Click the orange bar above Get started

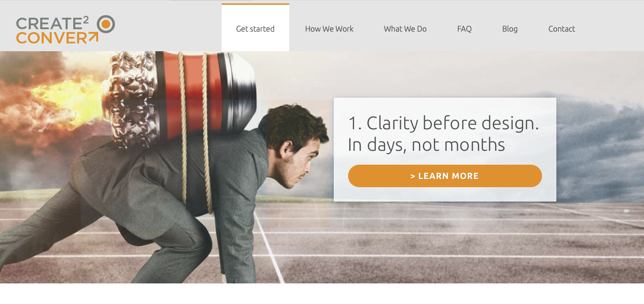pyautogui.click(x=255, y=4)
